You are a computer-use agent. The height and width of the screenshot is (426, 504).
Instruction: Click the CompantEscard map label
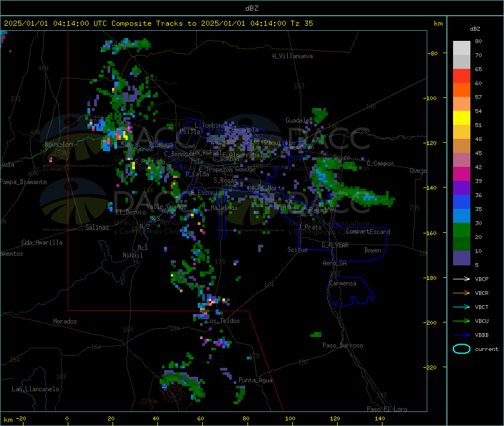pos(368,232)
